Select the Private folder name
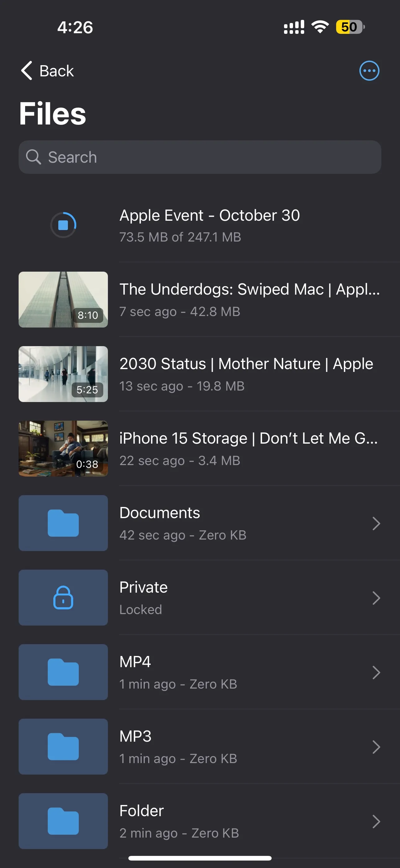Viewport: 400px width, 868px height. pyautogui.click(x=144, y=587)
